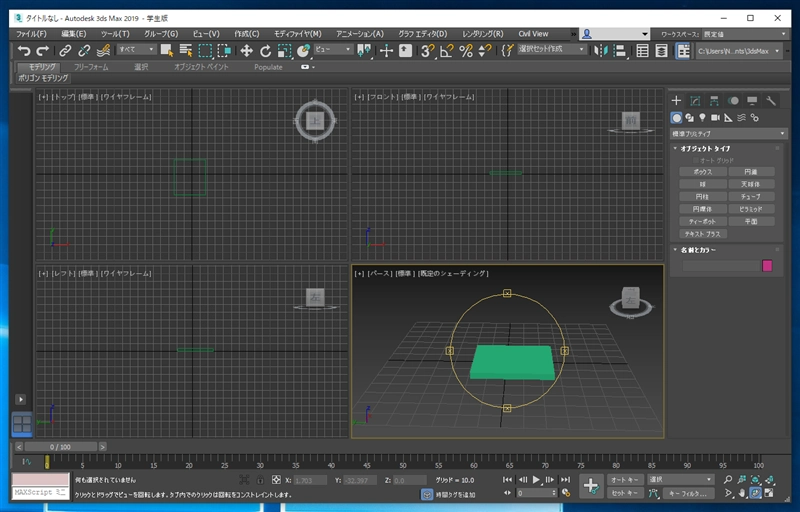Toggle the Angle Snap button

(446, 50)
